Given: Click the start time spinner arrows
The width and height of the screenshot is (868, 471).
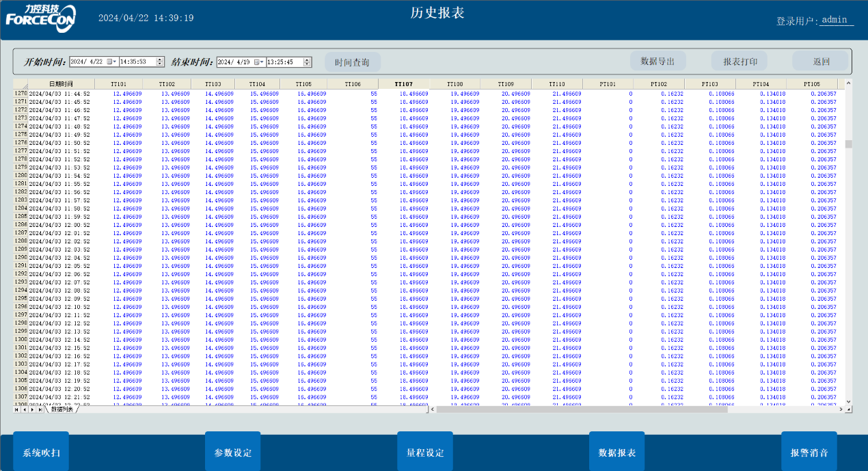Looking at the screenshot, I should click(161, 62).
